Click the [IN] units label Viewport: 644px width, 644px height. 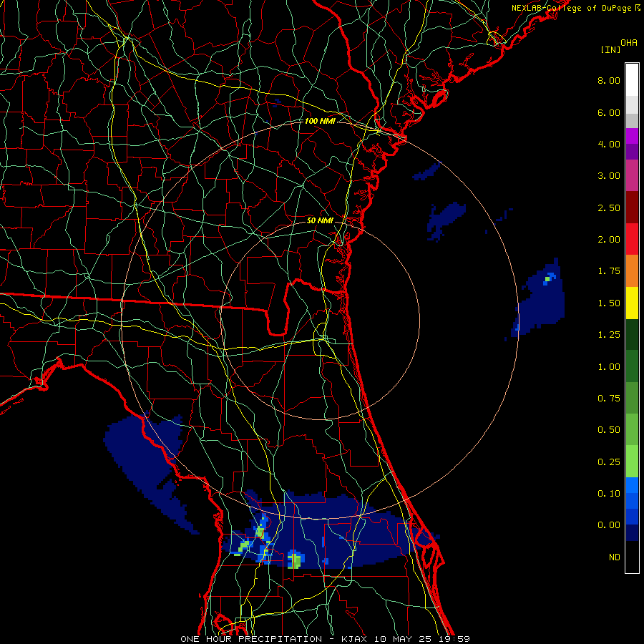(x=610, y=49)
